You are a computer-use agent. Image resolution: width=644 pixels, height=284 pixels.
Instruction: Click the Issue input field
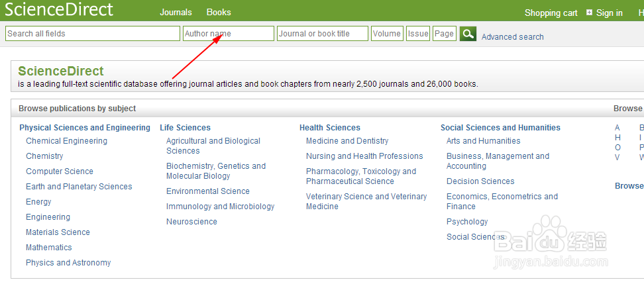pos(418,34)
